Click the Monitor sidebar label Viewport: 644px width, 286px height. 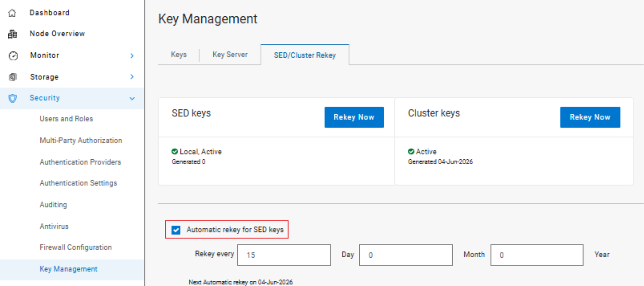(x=45, y=55)
